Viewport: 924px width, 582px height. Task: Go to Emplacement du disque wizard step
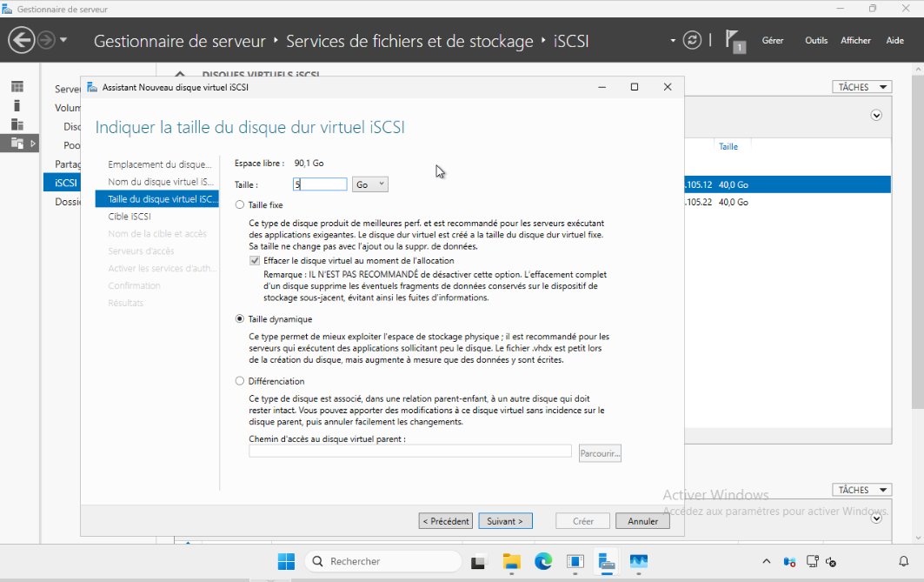coord(159,164)
